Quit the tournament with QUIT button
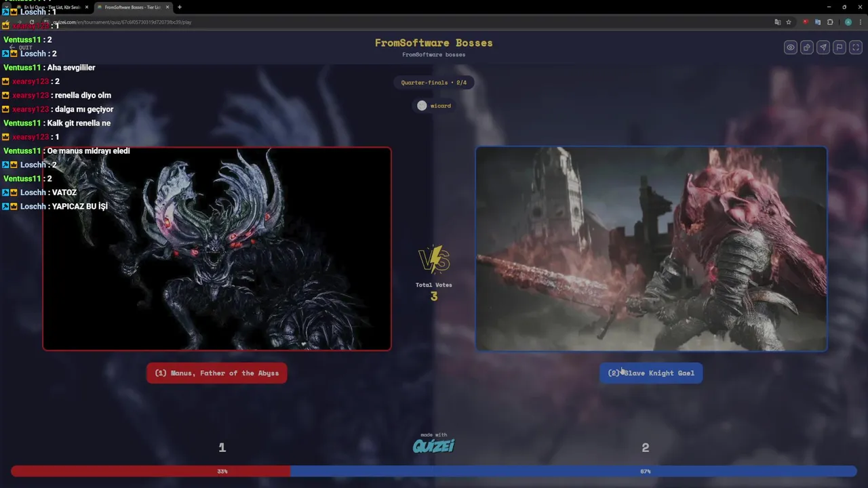 20,47
